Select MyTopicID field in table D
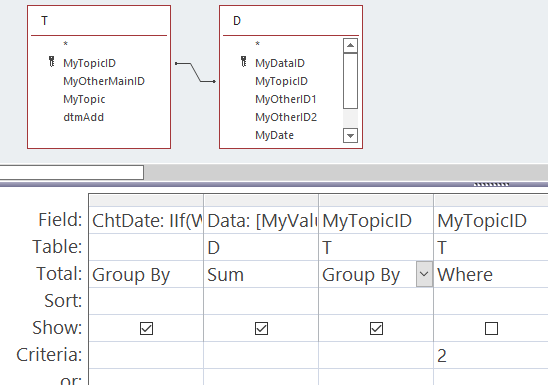Image resolution: width=548 pixels, height=385 pixels. click(281, 81)
